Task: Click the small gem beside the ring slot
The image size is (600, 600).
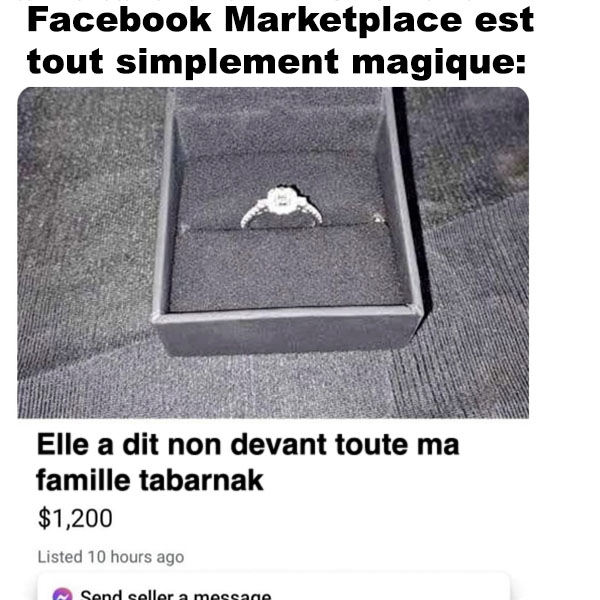Action: [x=378, y=218]
